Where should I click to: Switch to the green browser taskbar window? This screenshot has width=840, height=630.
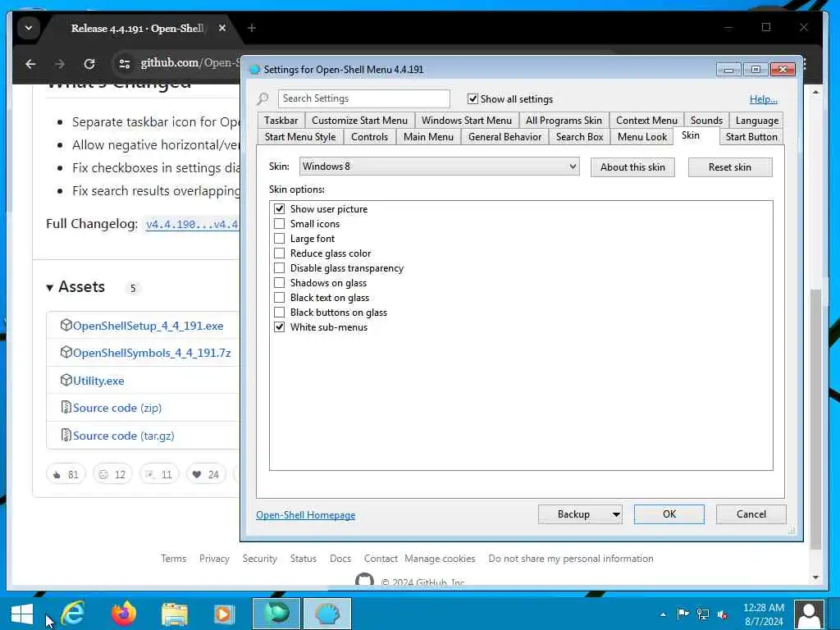pos(276,614)
